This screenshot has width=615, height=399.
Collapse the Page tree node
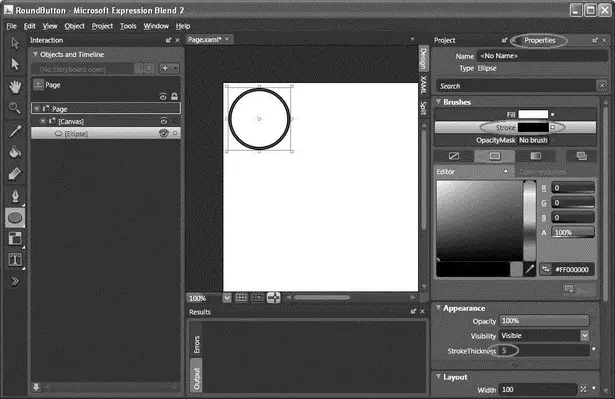[37, 109]
